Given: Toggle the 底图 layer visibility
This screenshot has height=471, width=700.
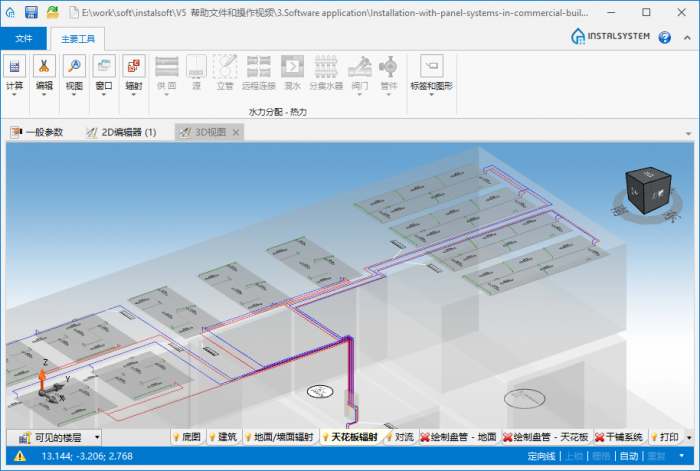Looking at the screenshot, I should [x=187, y=437].
